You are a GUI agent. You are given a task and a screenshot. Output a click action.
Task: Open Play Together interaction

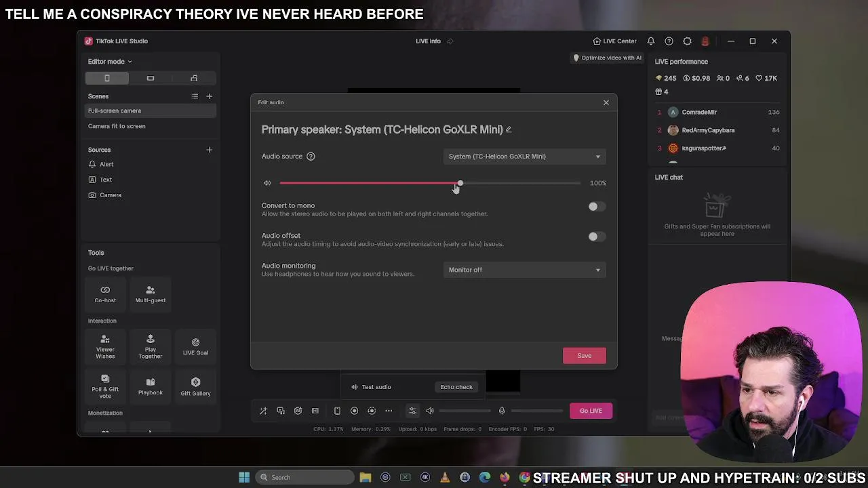pos(151,346)
